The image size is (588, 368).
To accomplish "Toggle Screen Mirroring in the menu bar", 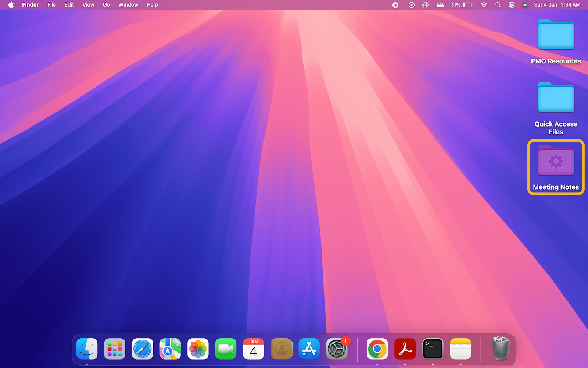I will (425, 5).
